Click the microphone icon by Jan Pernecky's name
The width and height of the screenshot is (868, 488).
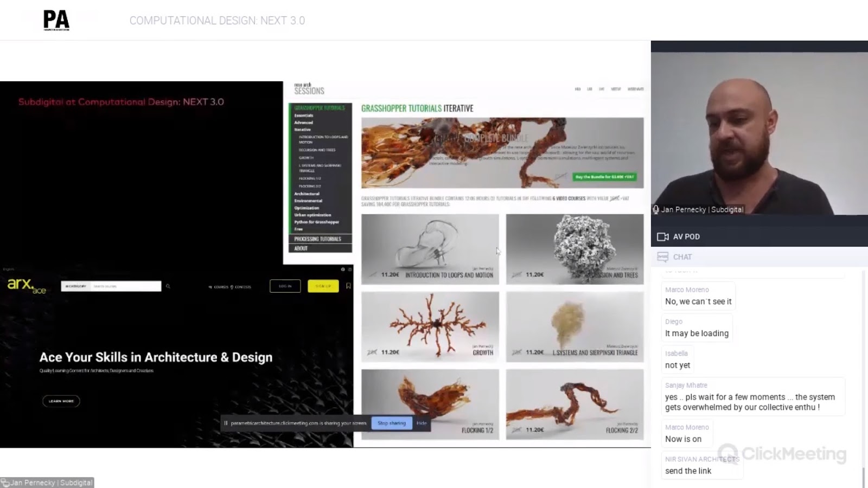pos(656,209)
